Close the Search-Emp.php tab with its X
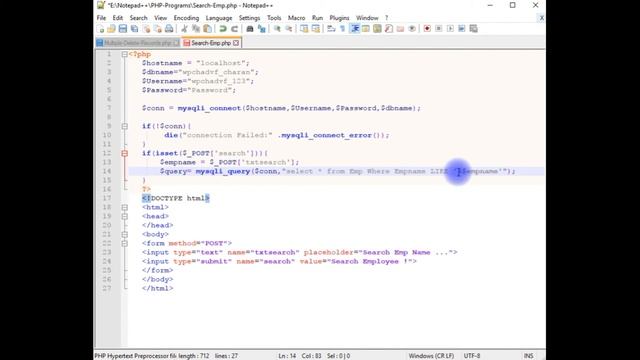The width and height of the screenshot is (640, 360). (x=236, y=43)
